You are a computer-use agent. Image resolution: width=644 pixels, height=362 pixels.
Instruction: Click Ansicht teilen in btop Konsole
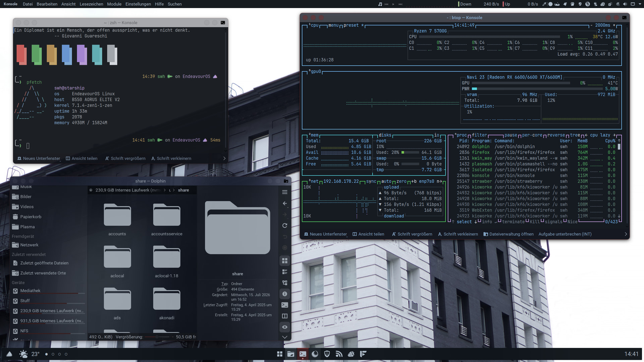[368, 234]
